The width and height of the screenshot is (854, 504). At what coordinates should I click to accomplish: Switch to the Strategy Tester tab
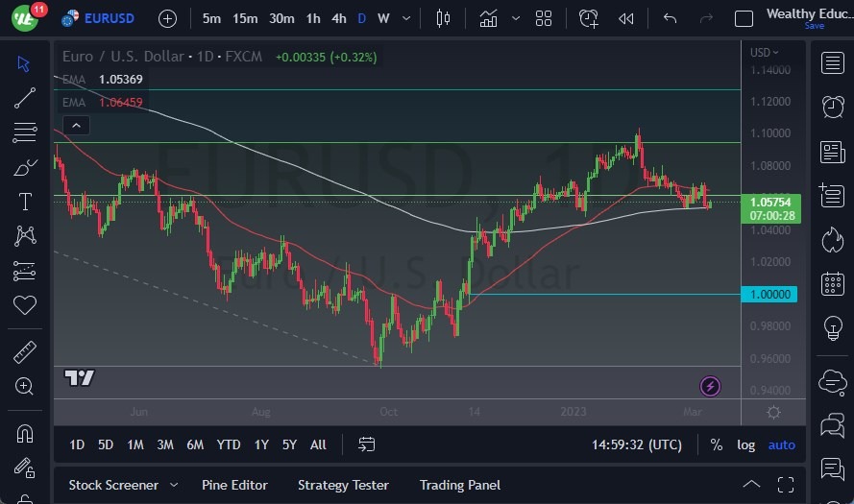pos(343,485)
